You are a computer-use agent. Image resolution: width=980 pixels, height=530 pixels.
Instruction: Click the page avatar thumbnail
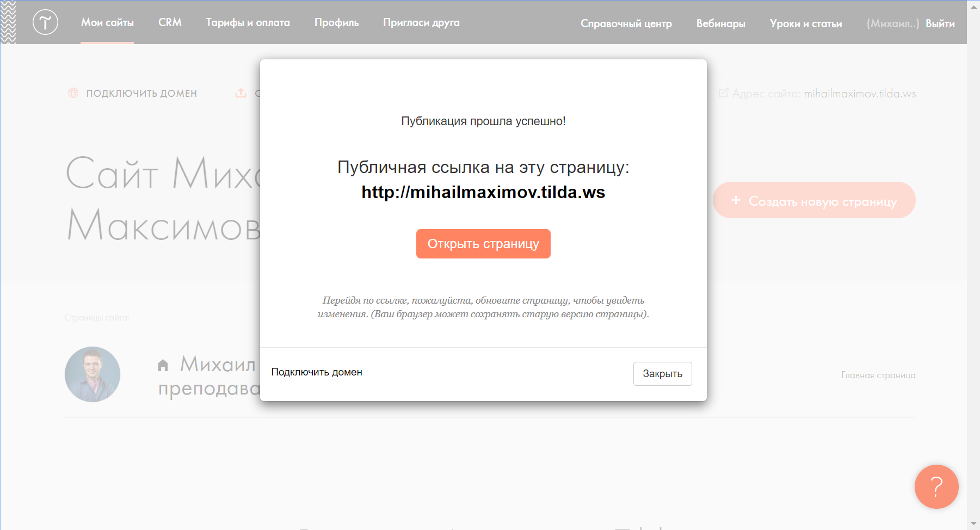(x=93, y=374)
